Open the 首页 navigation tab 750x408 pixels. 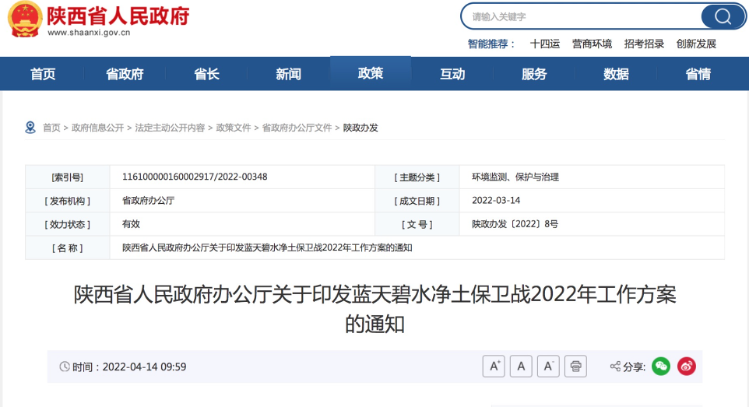(x=42, y=74)
